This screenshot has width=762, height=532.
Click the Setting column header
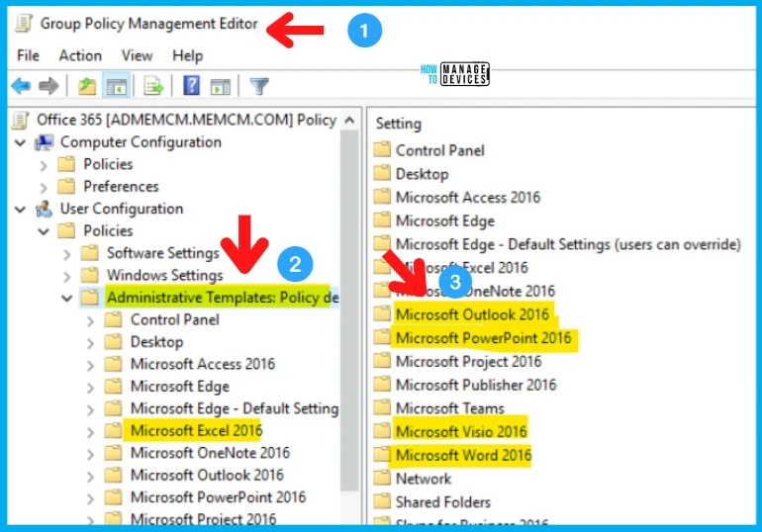tap(399, 124)
